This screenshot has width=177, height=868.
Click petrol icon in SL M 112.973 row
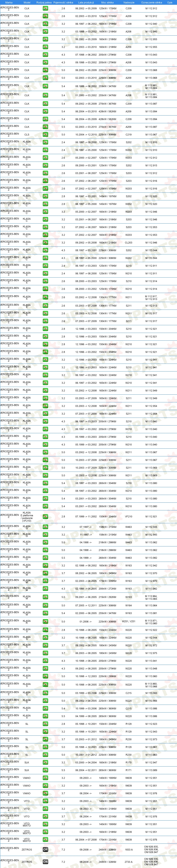pyautogui.click(x=45, y=739)
